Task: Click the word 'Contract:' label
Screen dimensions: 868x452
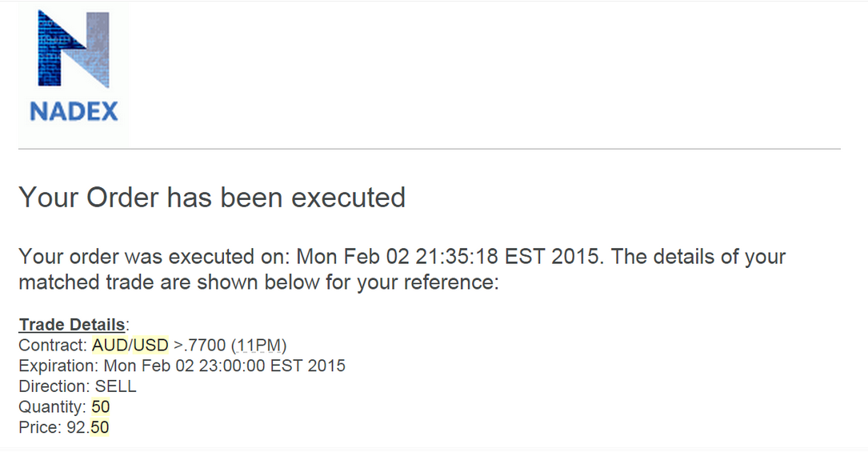Action: [53, 346]
